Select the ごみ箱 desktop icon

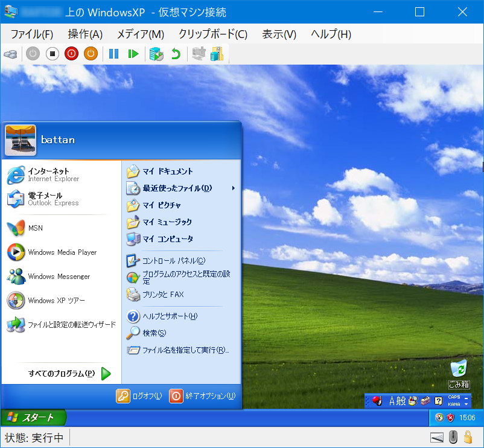pyautogui.click(x=459, y=374)
